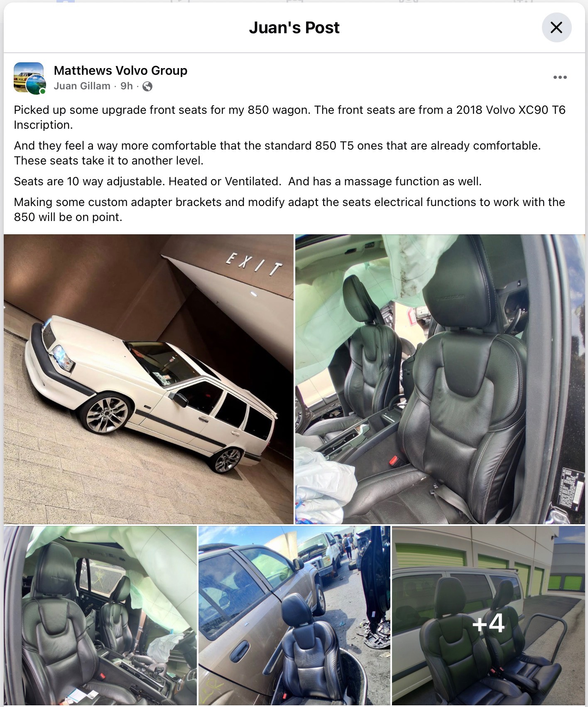Click the 9h post timestamp
This screenshot has height=707, width=588.
tap(127, 86)
